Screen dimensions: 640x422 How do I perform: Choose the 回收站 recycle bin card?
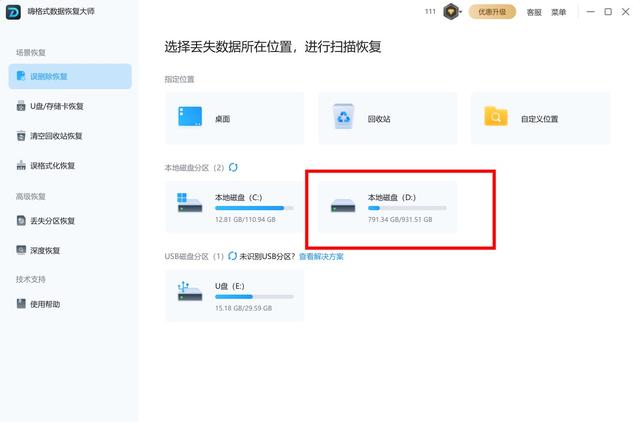pos(388,118)
